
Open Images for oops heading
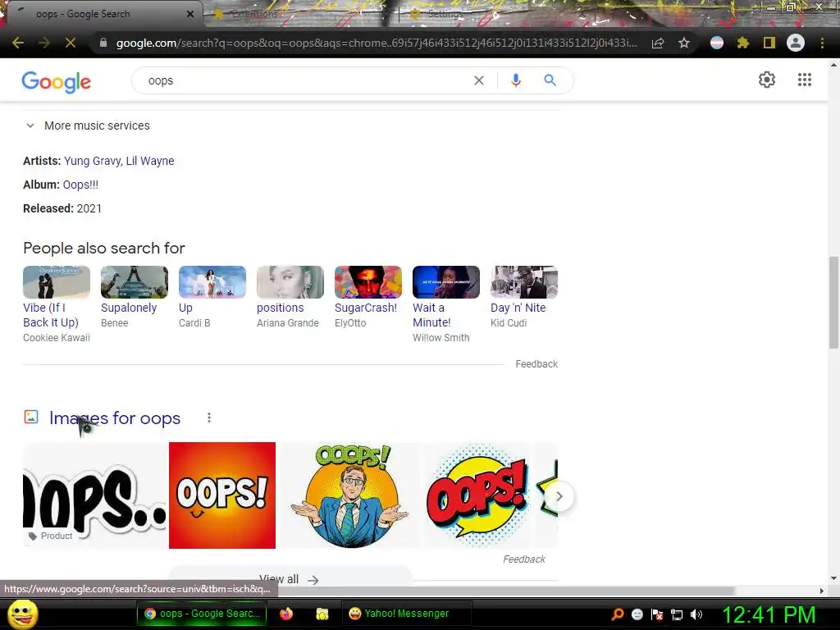(x=115, y=418)
